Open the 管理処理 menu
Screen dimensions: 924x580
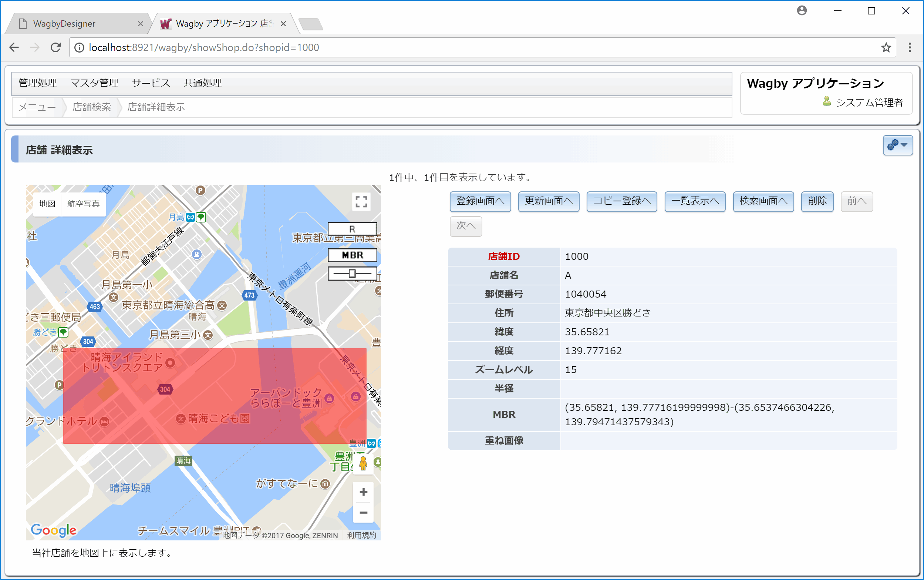pos(38,83)
